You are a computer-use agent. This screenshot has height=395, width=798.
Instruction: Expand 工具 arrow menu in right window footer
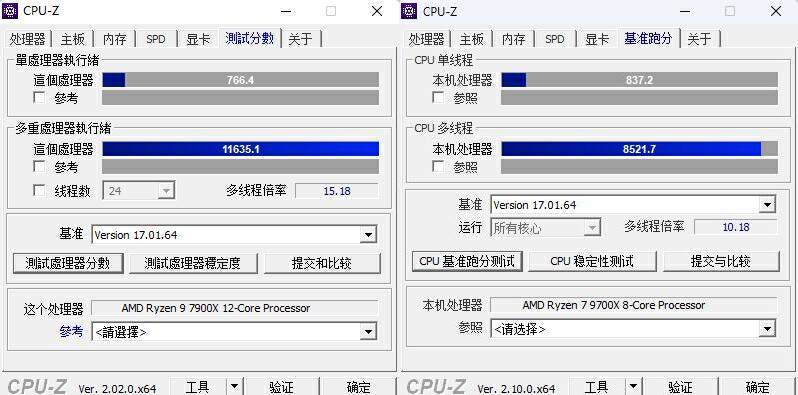(633, 387)
